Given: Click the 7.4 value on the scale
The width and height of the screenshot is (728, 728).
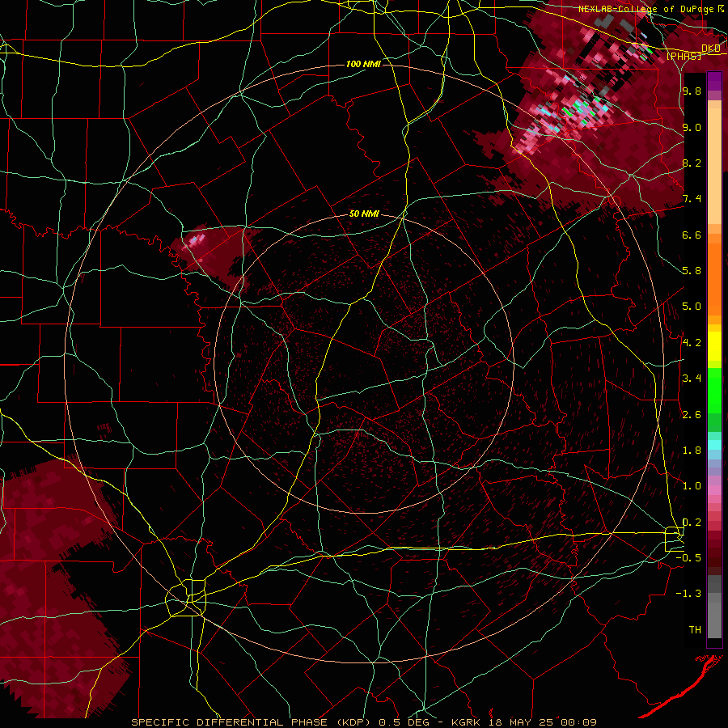Looking at the screenshot, I should [692, 199].
